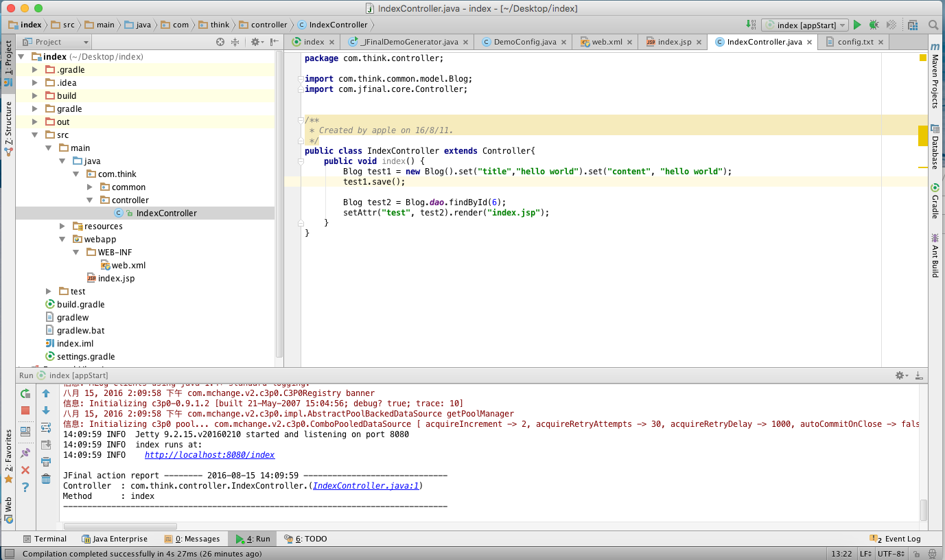Rerun index [appStart] in Run panel
The image size is (945, 560).
(x=25, y=393)
